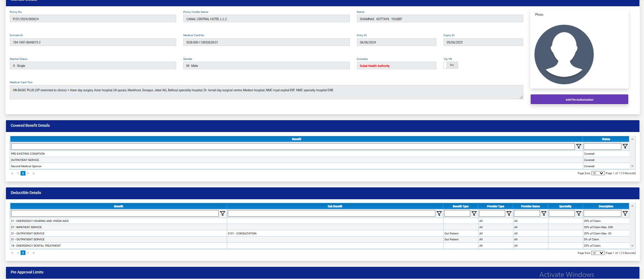Click the Benefit Type filter icon
The width and height of the screenshot is (644, 279).
click(474, 214)
